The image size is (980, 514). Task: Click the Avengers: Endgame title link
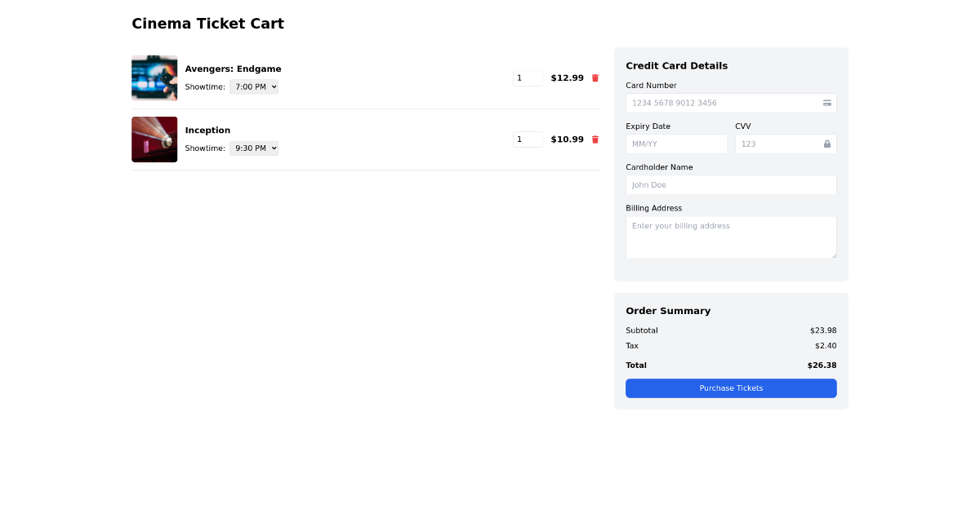click(234, 69)
